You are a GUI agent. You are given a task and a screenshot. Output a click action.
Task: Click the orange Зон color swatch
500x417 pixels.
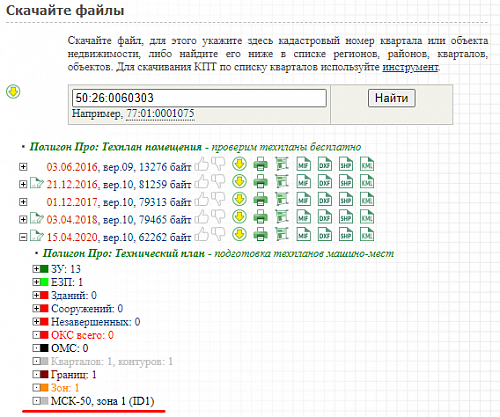[44, 388]
